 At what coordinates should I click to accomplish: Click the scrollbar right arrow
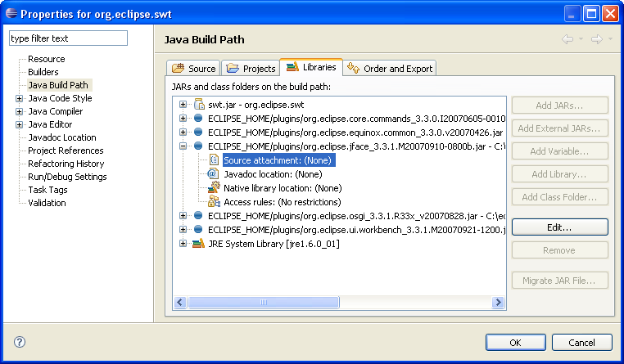pos(498,302)
